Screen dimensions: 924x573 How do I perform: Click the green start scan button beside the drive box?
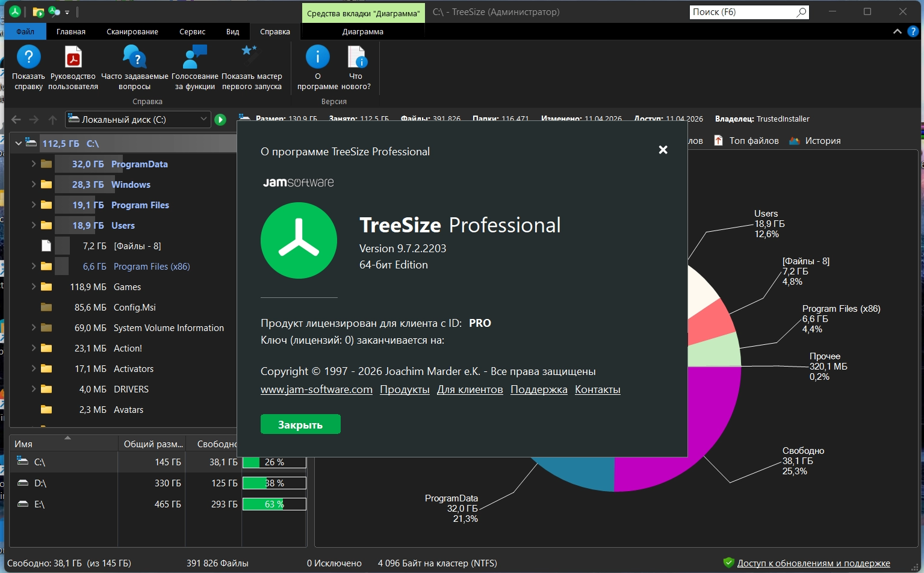(x=220, y=120)
